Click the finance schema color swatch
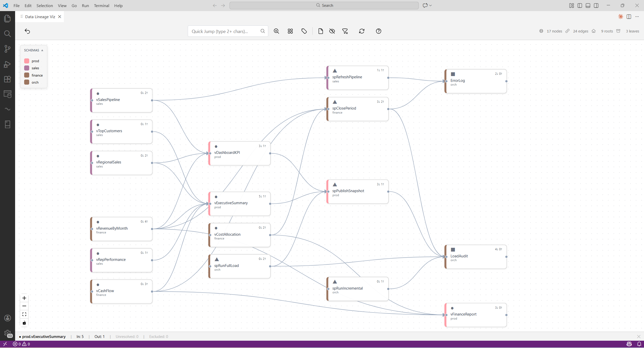644x348 pixels. click(27, 75)
